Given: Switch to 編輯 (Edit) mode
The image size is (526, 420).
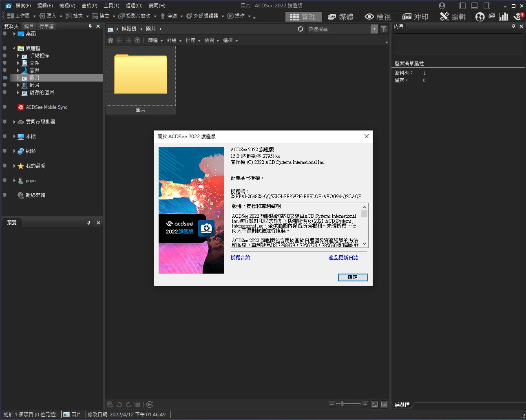Looking at the screenshot, I should click(x=453, y=17).
